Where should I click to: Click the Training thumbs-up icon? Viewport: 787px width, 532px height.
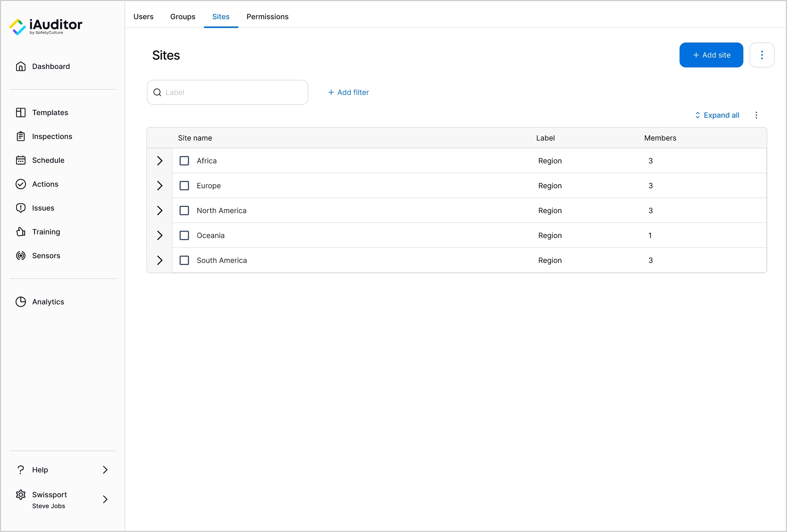21,232
